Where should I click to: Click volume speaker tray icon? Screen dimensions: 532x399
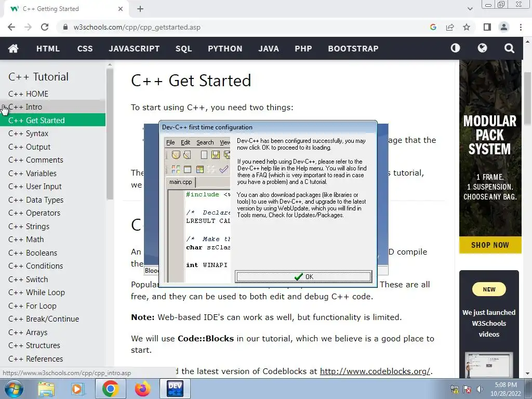(480, 389)
